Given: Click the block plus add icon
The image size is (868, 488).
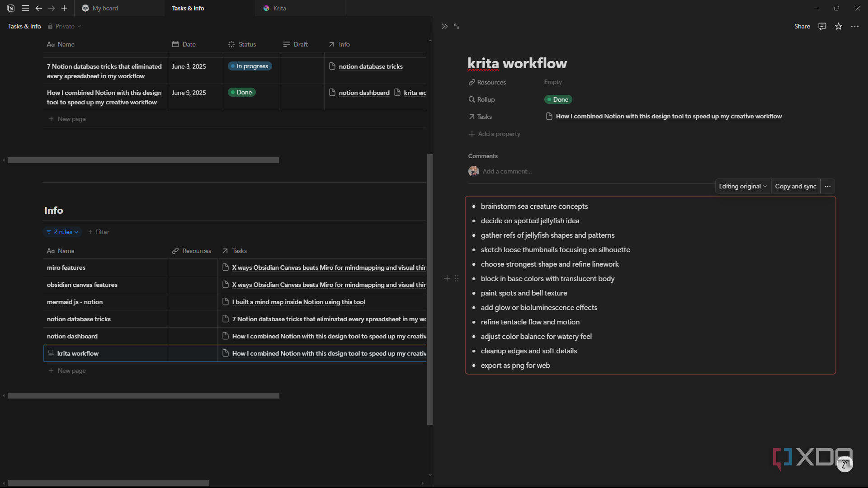Looking at the screenshot, I should coord(447,278).
